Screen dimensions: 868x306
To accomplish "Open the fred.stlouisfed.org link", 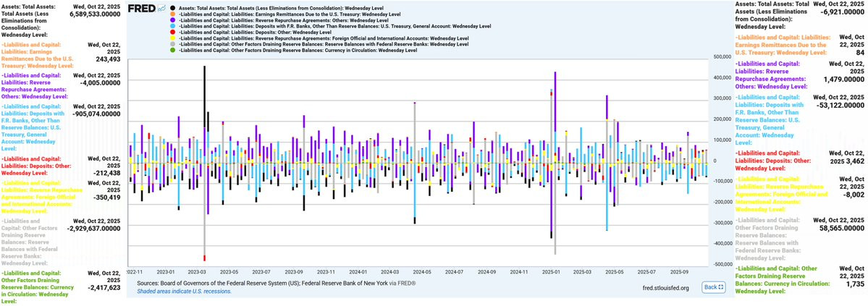I will [666, 288].
